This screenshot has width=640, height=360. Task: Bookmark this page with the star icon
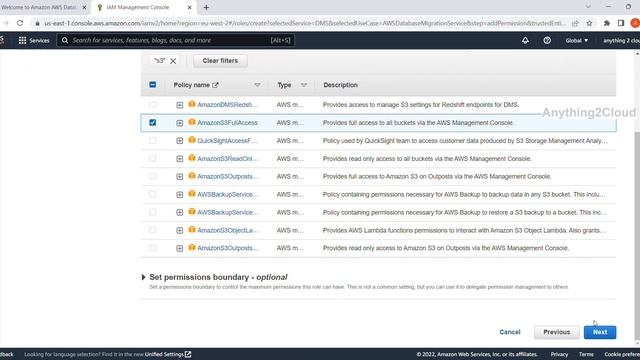click(x=589, y=23)
